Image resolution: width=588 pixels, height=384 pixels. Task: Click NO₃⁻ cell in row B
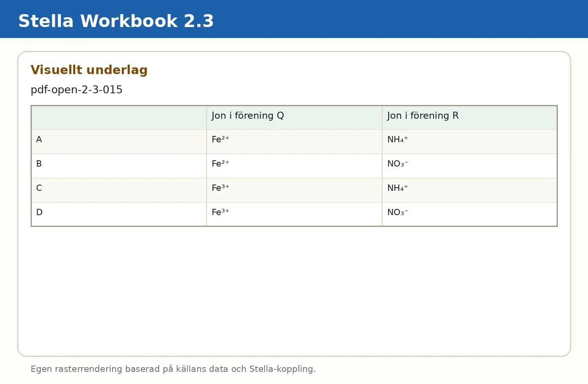click(x=470, y=166)
